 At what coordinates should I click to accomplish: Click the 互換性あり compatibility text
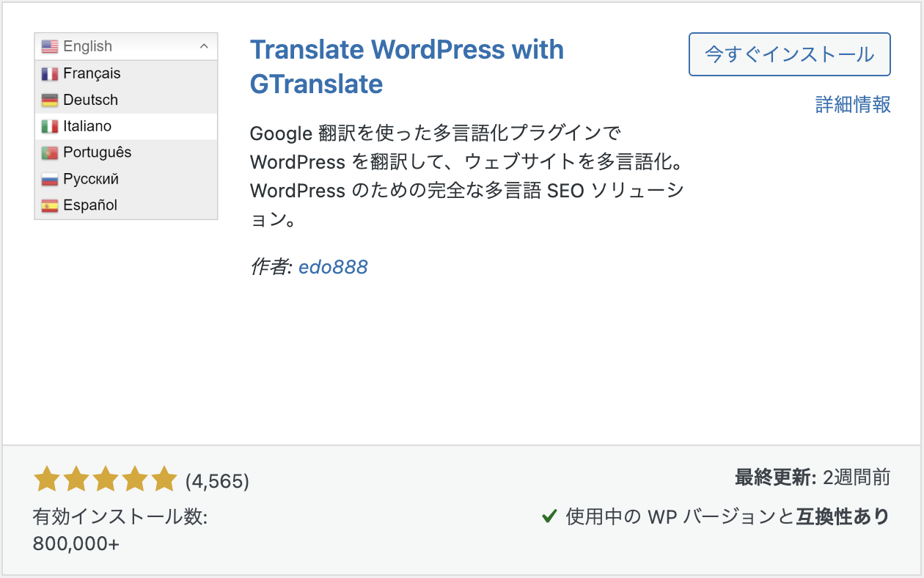click(843, 516)
